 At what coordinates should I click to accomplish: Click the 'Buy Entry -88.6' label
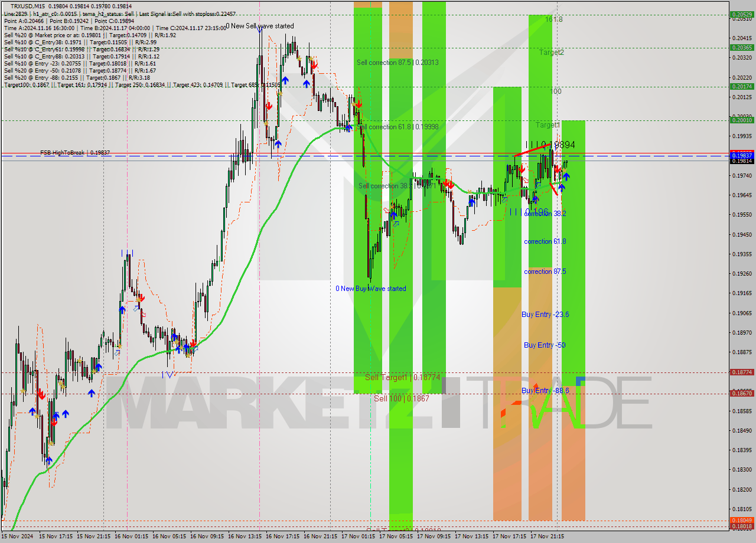pos(545,391)
